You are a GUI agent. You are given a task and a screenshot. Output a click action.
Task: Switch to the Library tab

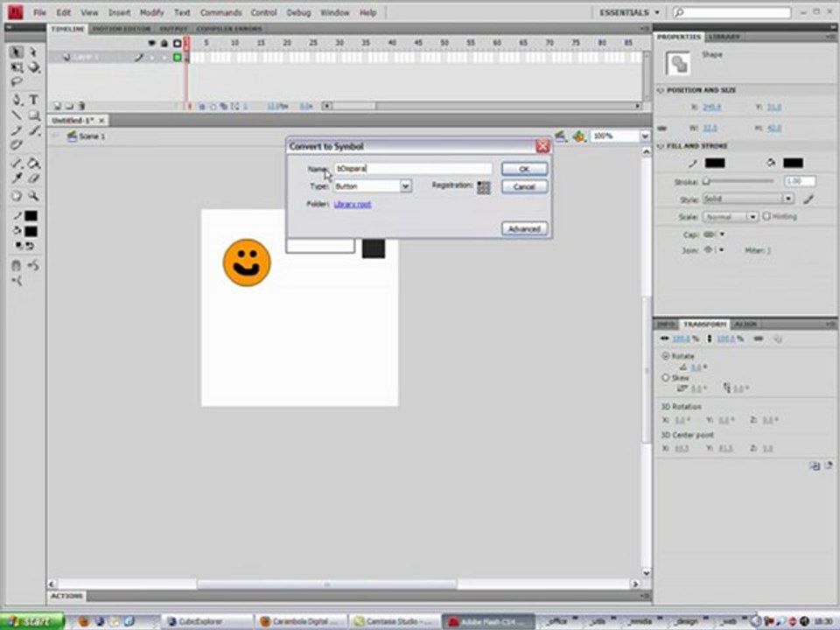click(x=724, y=37)
